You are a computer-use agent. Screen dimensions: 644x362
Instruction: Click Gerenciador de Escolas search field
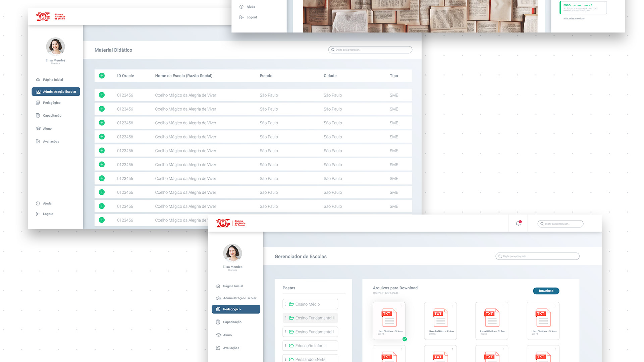click(x=537, y=256)
